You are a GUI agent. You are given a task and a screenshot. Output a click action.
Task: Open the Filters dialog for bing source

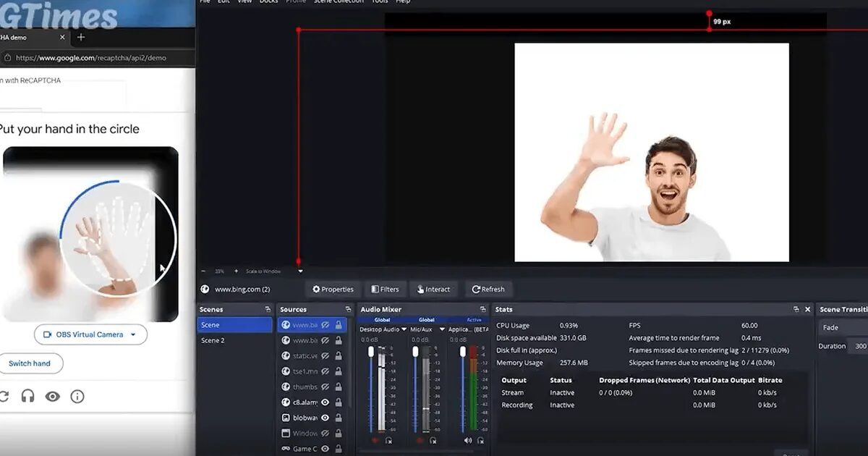click(385, 290)
